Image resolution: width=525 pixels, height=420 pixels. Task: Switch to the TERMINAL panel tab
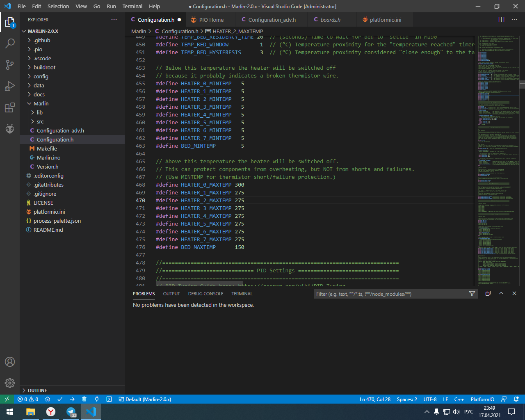[242, 294]
